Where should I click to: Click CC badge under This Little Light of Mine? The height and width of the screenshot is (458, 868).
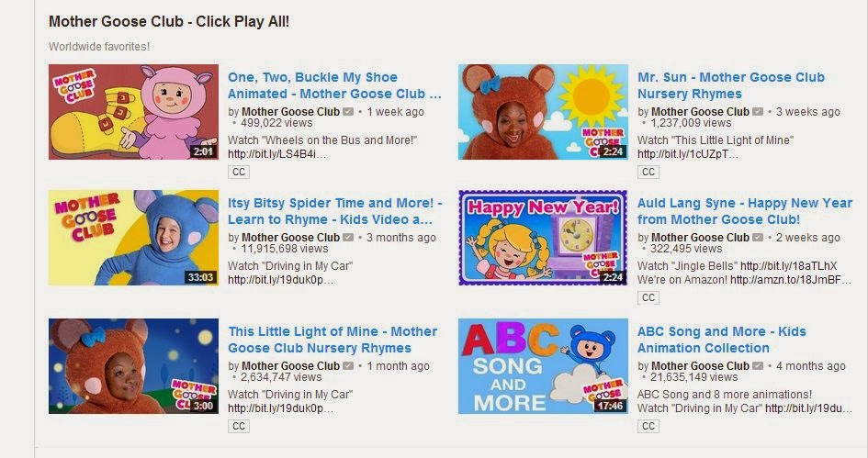[239, 426]
